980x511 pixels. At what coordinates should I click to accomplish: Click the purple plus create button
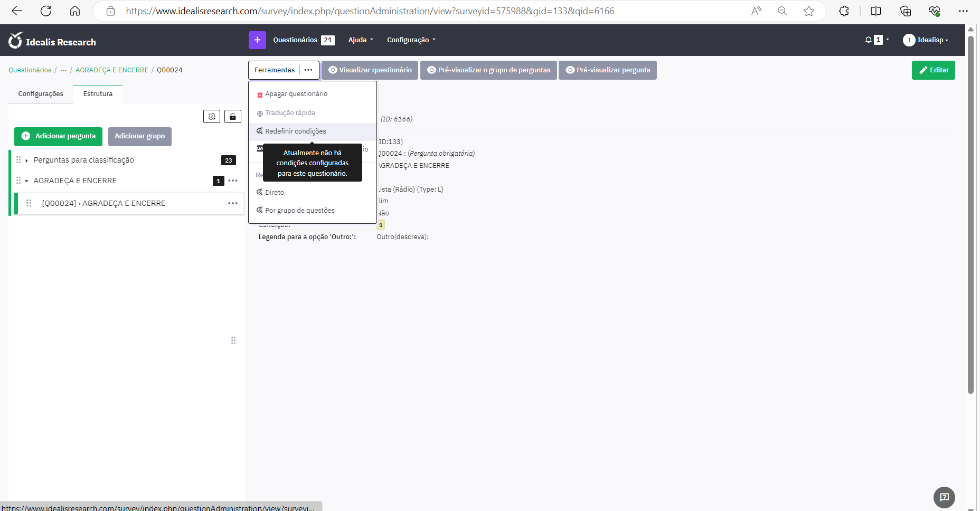click(257, 40)
